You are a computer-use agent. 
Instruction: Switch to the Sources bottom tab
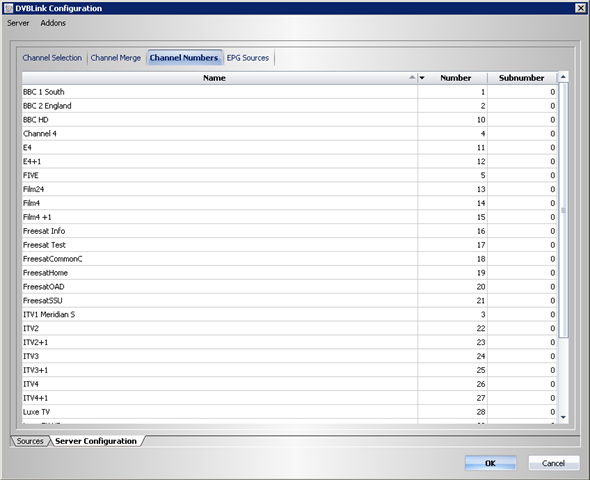pyautogui.click(x=30, y=441)
